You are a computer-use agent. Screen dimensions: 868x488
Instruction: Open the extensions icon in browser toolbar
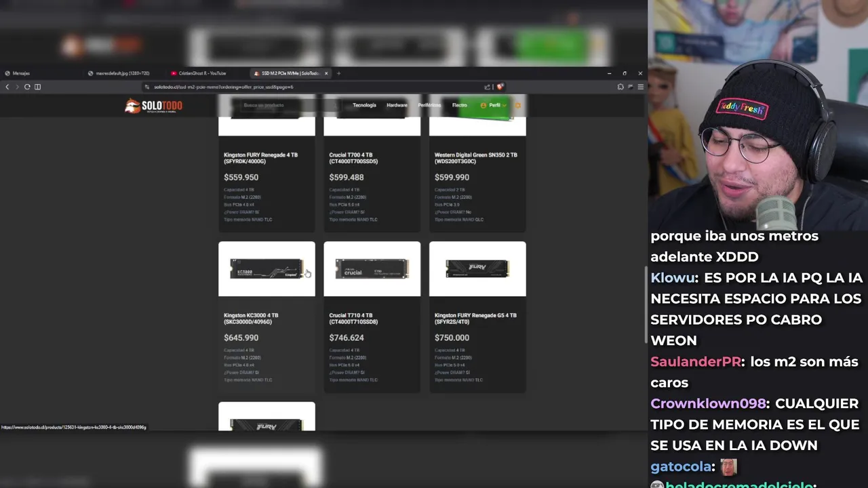pos(620,87)
